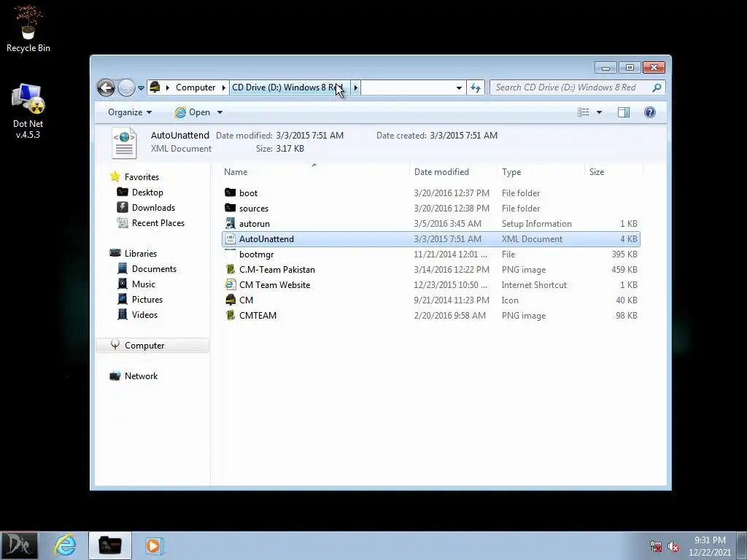Click the 9/21/2014 11:23 PM date

(x=452, y=300)
